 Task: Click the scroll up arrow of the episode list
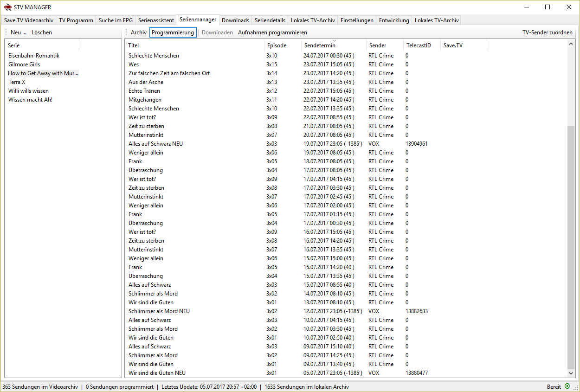[x=571, y=44]
